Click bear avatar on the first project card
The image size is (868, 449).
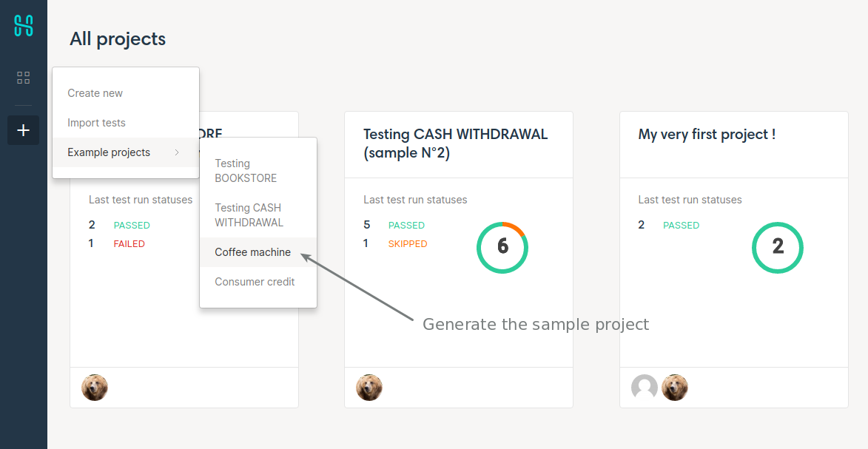95,388
